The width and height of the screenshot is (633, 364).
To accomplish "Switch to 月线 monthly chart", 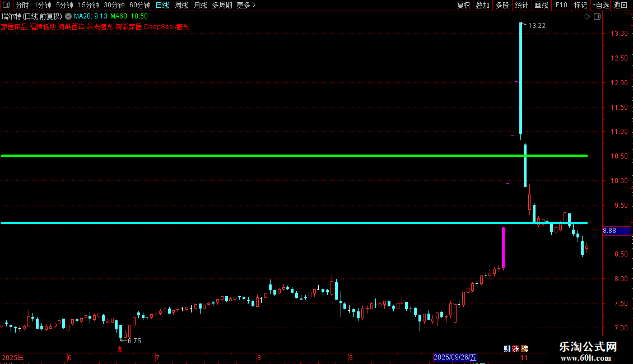I will coord(200,5).
